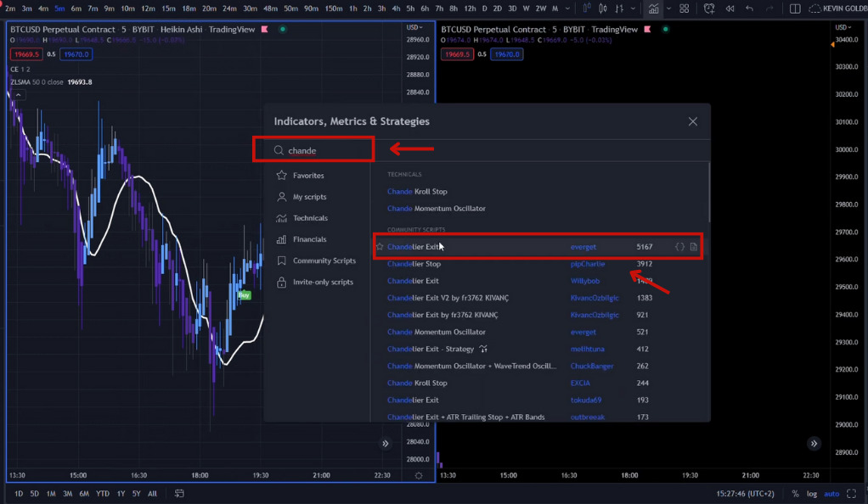Expand the timeframe list dropdown arrow
868x504 pixels.
pos(567,8)
